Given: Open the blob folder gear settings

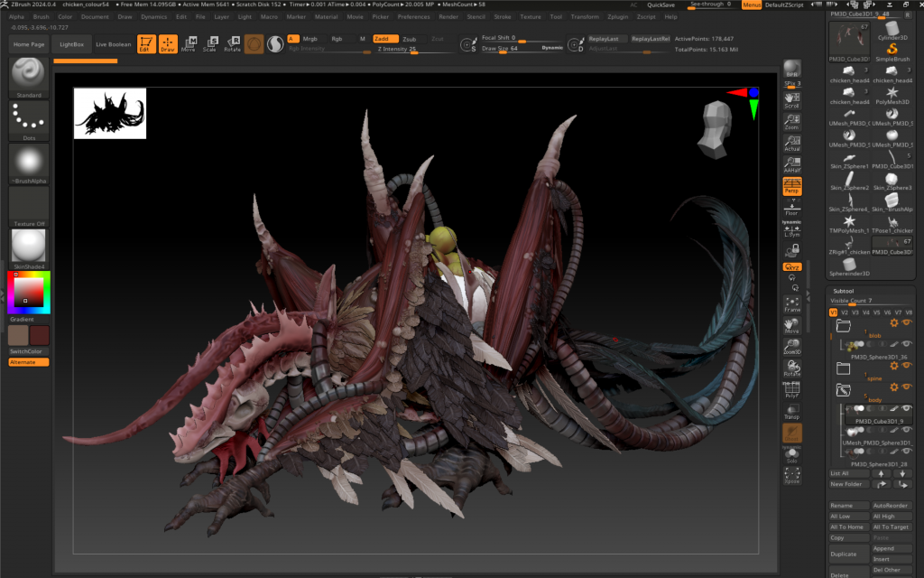Looking at the screenshot, I should coord(894,322).
